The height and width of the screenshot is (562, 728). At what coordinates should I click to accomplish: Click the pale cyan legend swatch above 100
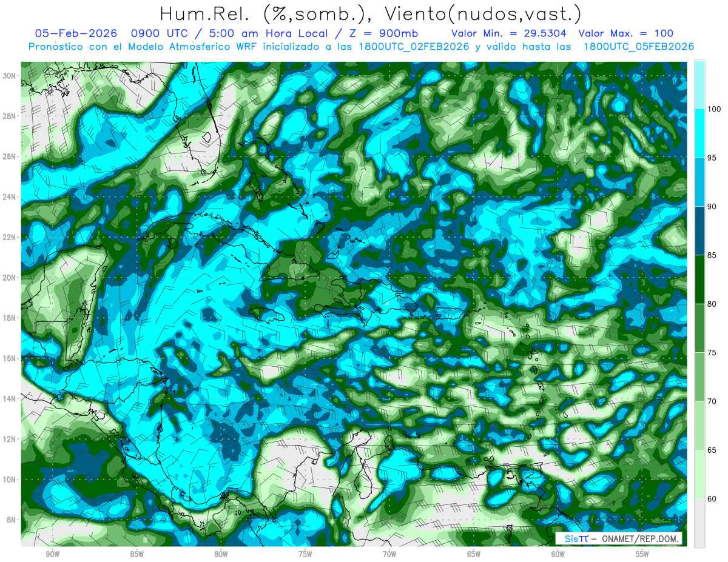point(699,85)
